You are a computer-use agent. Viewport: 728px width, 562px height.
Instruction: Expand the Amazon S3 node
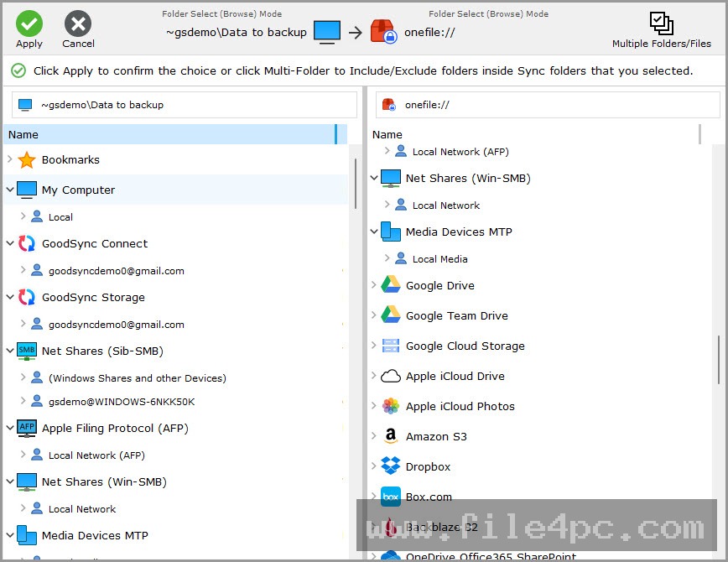(x=374, y=435)
